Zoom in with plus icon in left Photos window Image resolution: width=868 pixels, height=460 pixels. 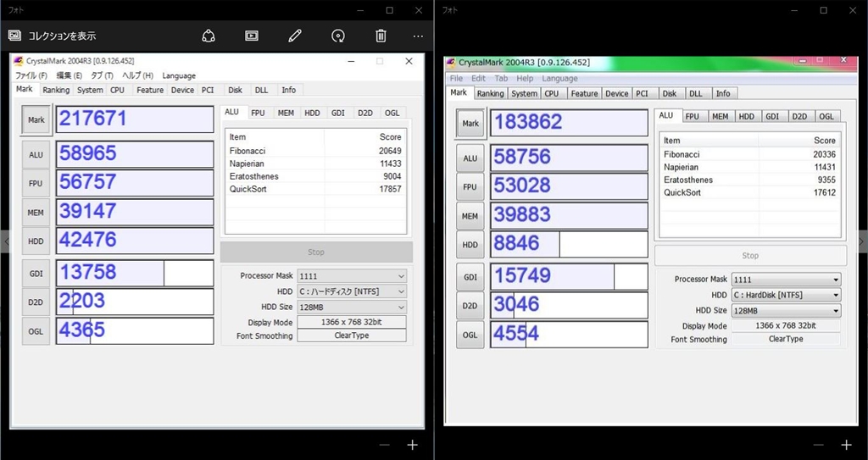(413, 445)
